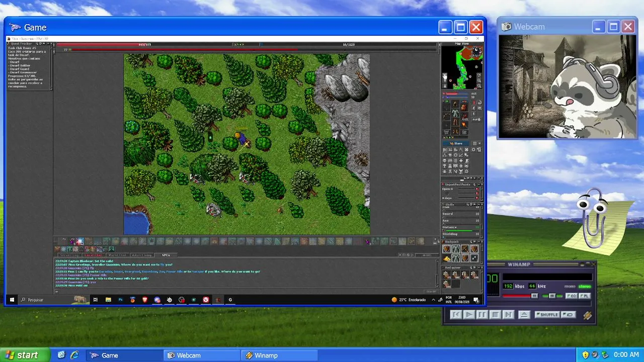Click the Winamp eject button

tap(524, 315)
